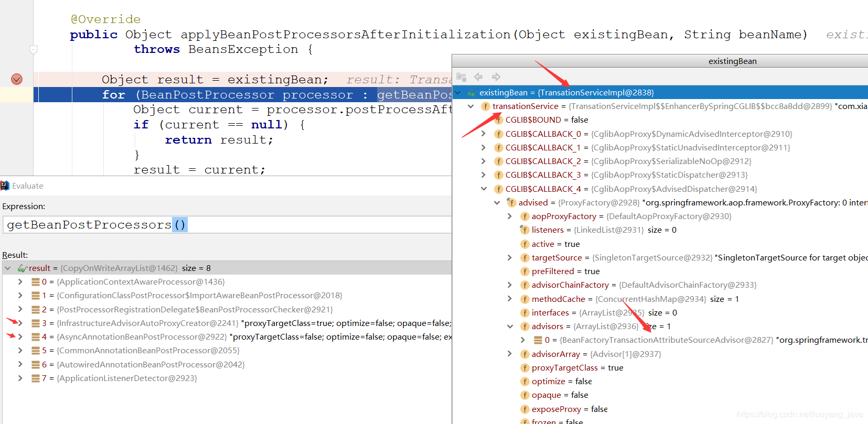Expand the targetSource field
The image size is (868, 424).
510,258
